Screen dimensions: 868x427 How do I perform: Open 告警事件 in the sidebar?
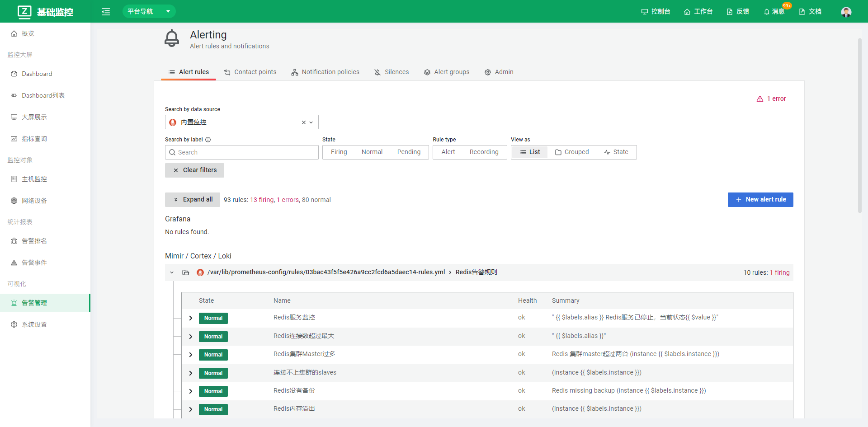point(45,263)
